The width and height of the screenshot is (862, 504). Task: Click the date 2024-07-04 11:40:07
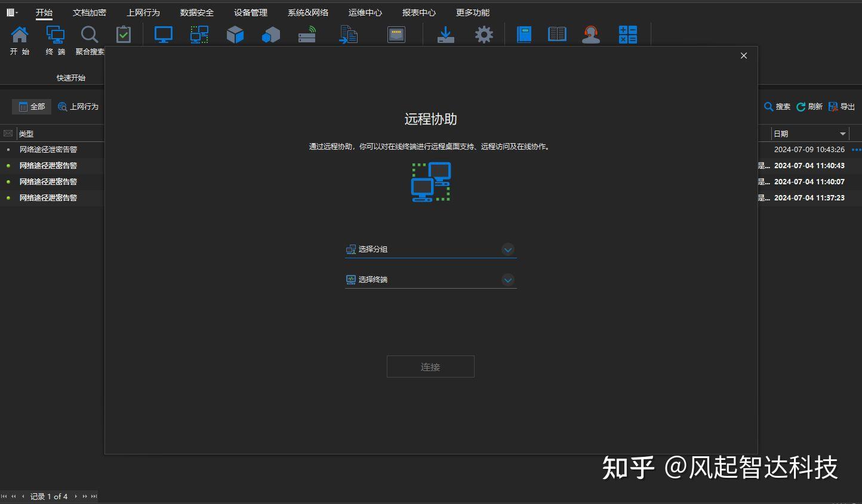809,182
